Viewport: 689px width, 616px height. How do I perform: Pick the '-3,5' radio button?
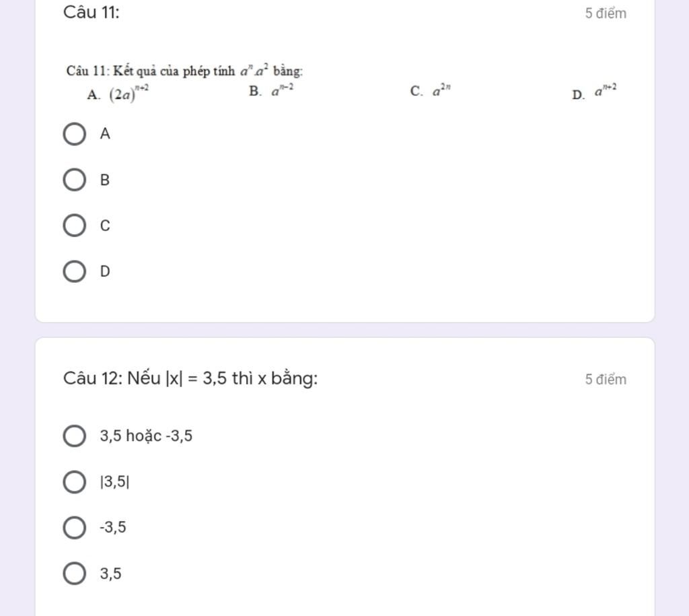74,528
